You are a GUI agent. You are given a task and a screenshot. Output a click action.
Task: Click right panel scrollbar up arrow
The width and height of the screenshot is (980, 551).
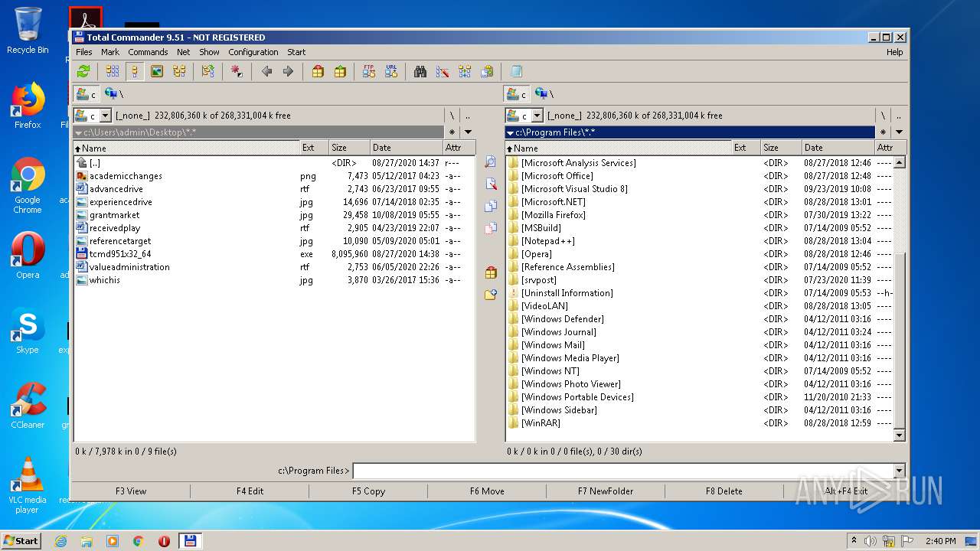[x=900, y=162]
